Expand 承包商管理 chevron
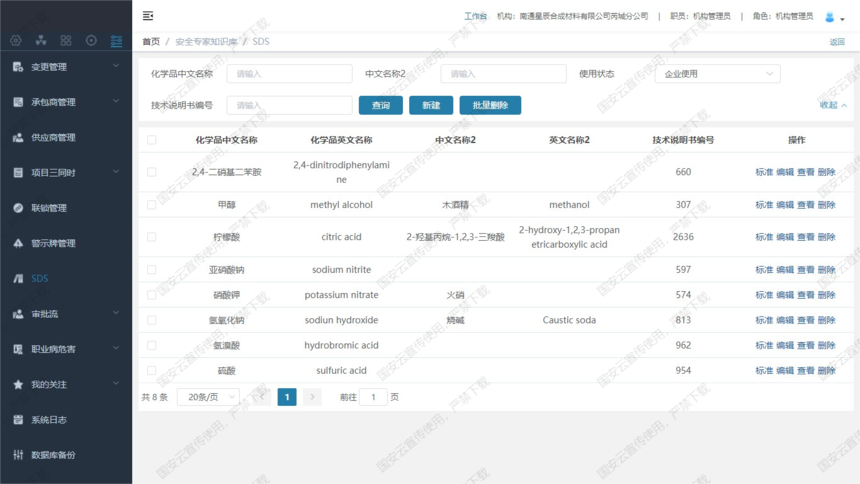Image resolution: width=860 pixels, height=484 pixels. (x=116, y=101)
